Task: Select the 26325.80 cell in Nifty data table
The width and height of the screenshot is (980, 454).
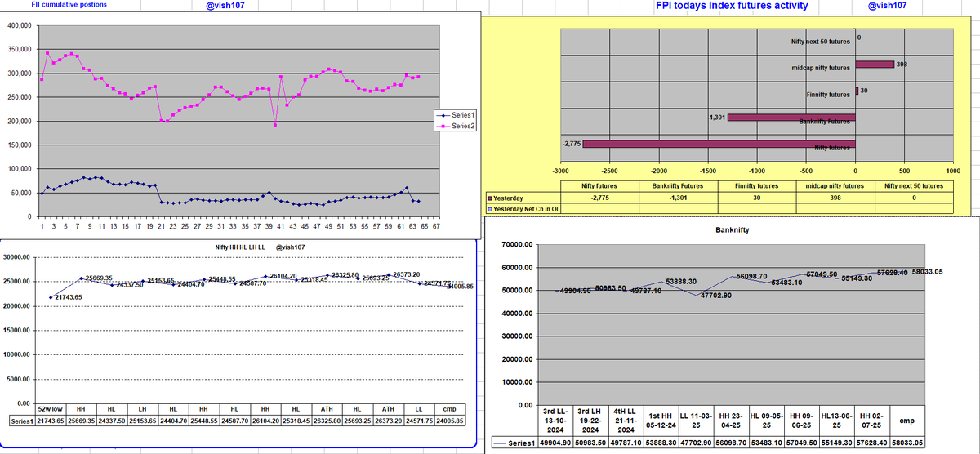Action: point(327,421)
